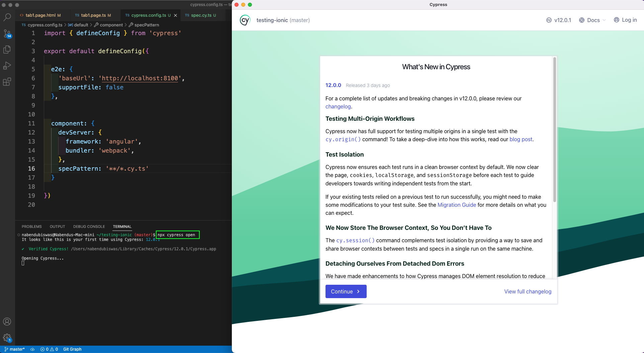Open Source Control view with 14 badge

coord(7,33)
